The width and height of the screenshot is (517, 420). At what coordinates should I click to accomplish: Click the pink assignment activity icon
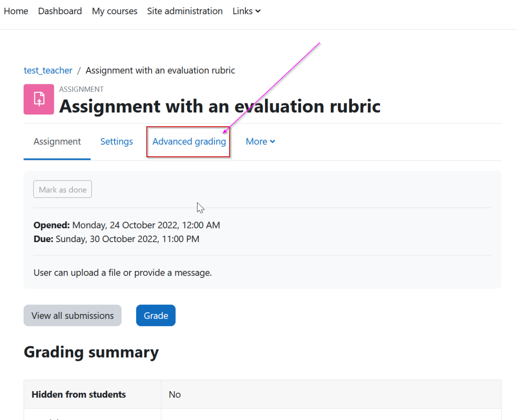point(40,99)
